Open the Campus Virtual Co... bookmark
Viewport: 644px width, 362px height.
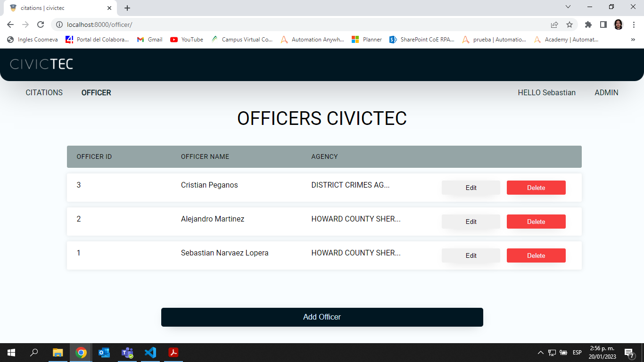242,40
